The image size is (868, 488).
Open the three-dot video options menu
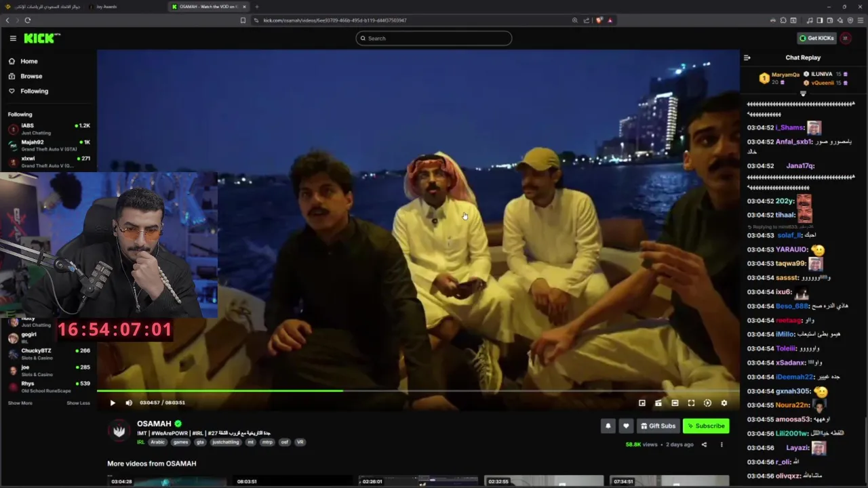pos(722,445)
